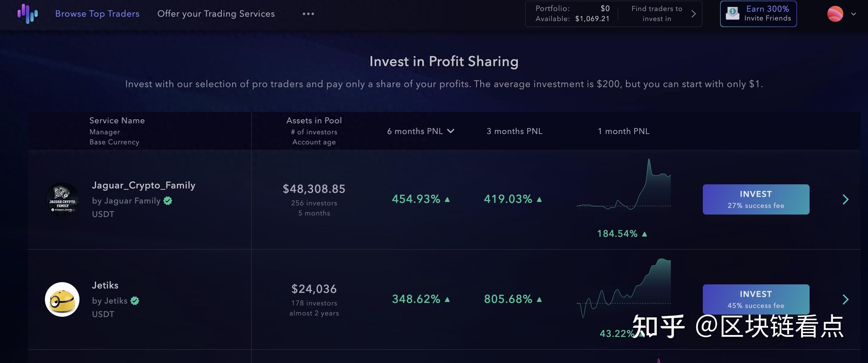Invest in Jetiks with 45% success fee
This screenshot has height=363, width=868.
pyautogui.click(x=756, y=299)
